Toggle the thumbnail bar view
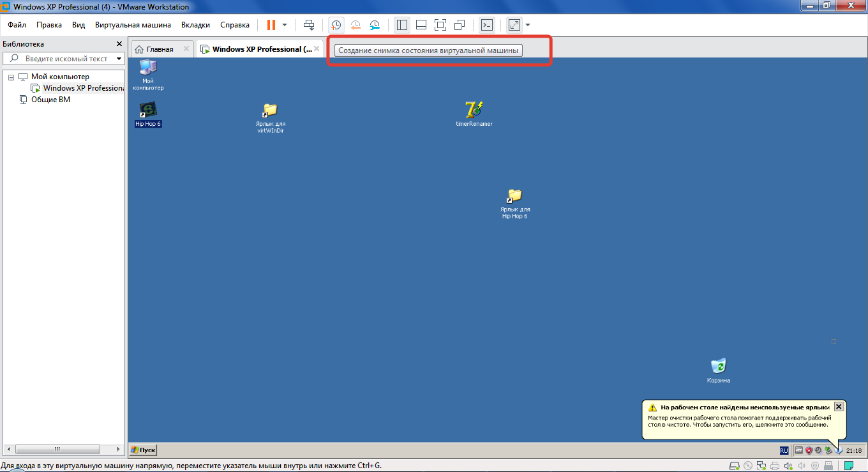The height and width of the screenshot is (472, 868). (x=421, y=25)
